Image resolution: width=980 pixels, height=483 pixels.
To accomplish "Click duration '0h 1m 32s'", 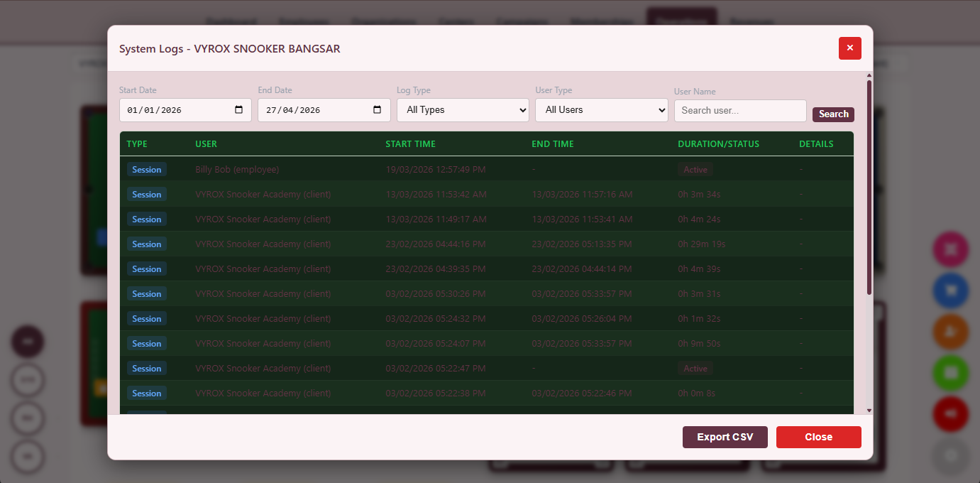I will [699, 319].
